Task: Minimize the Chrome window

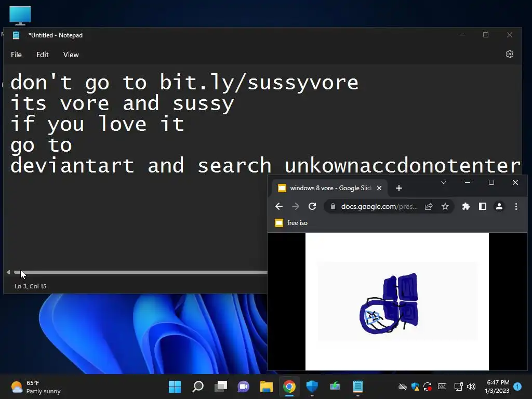Action: pyautogui.click(x=468, y=182)
